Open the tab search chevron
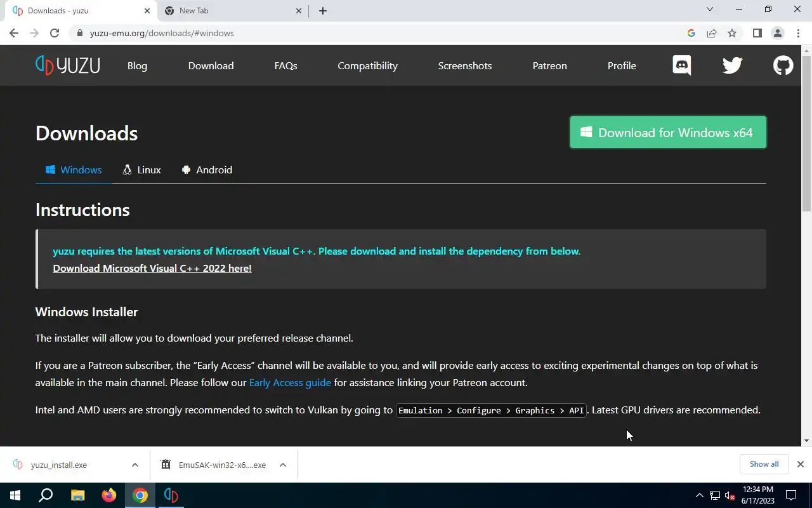The image size is (812, 508). [x=710, y=10]
